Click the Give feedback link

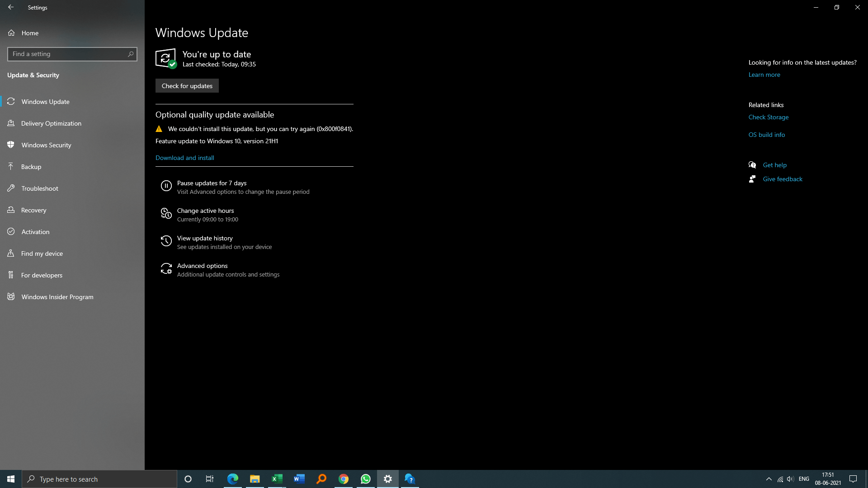coord(783,179)
